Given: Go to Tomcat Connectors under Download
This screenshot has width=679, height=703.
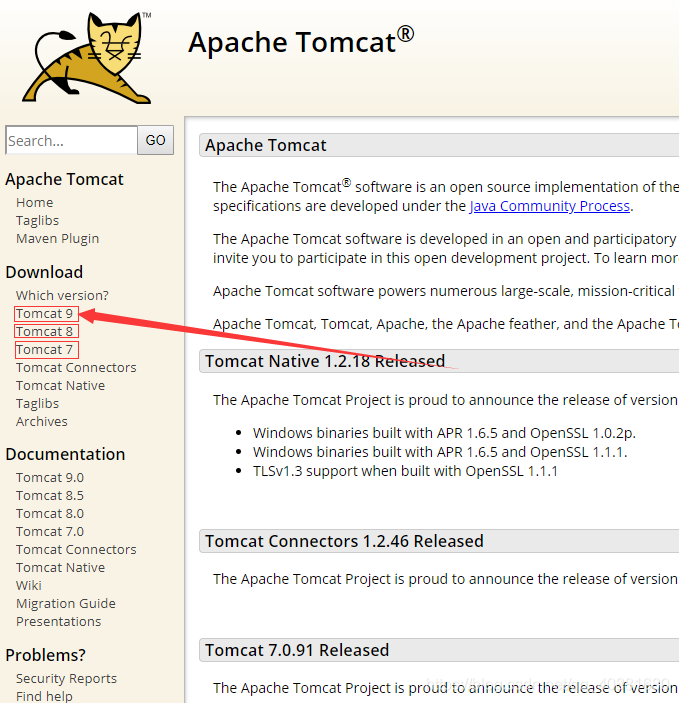Looking at the screenshot, I should point(76,367).
